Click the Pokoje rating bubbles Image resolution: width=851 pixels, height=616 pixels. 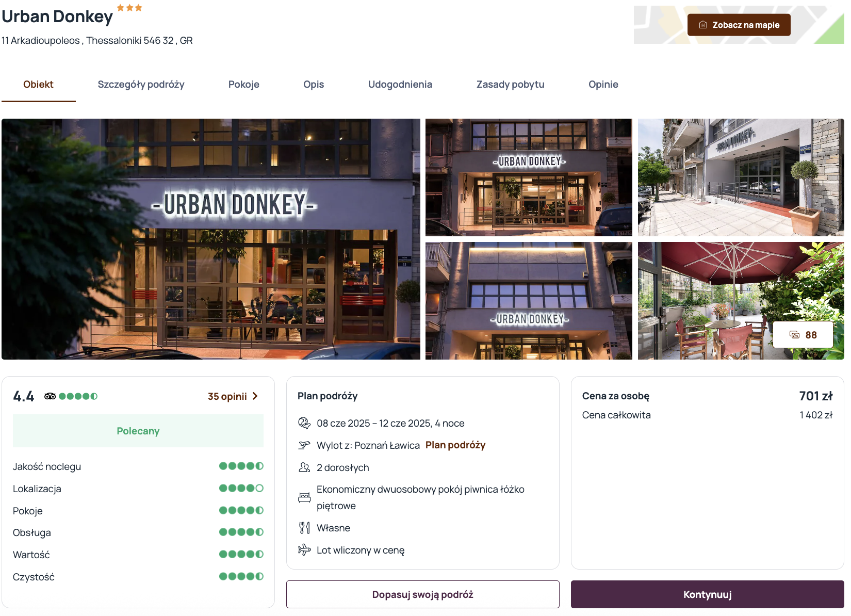[x=241, y=510]
